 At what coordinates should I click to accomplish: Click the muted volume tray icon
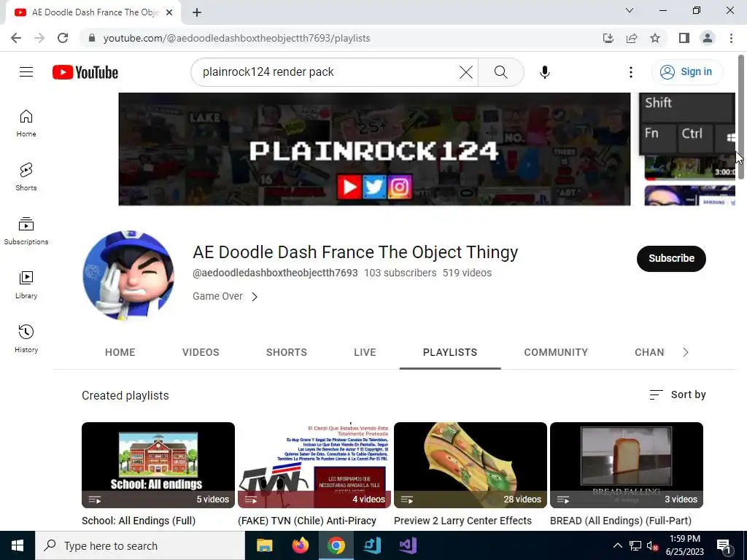[x=652, y=545]
